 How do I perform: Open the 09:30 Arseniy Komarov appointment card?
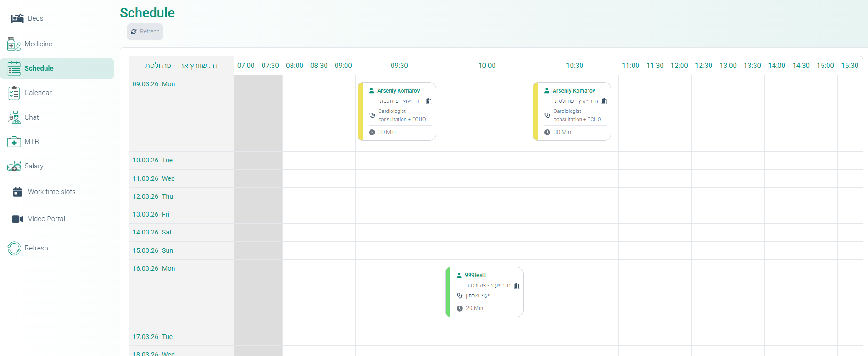[398, 111]
